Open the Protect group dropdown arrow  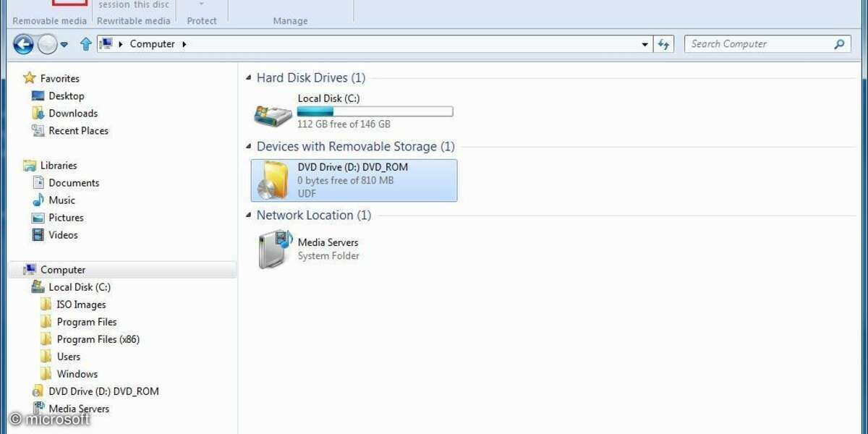(202, 6)
